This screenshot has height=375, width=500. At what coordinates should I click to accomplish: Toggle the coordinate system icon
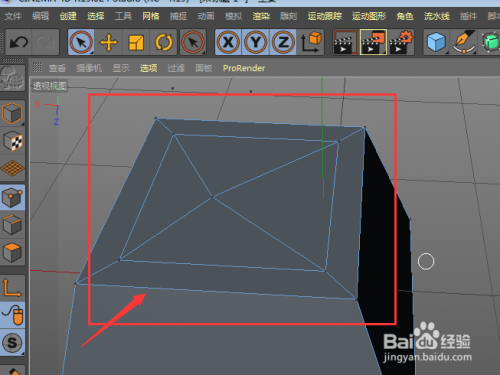pyautogui.click(x=311, y=42)
